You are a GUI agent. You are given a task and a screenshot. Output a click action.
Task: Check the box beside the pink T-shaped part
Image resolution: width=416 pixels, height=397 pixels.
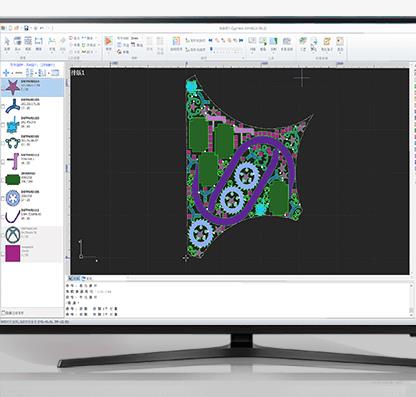coord(3,162)
